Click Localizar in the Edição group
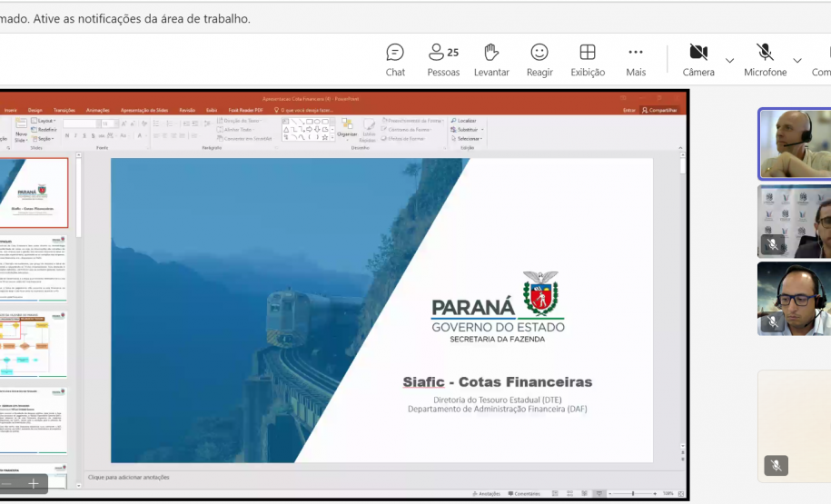 (x=464, y=121)
